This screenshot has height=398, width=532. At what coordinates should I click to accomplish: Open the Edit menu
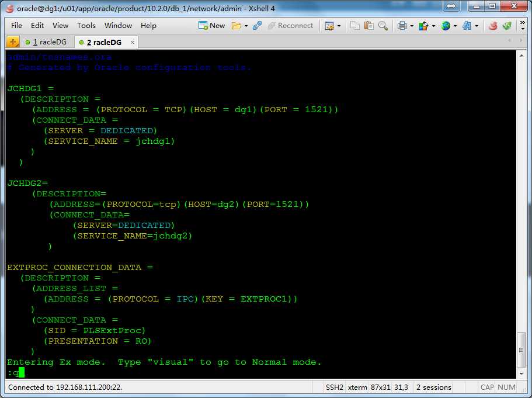pos(37,26)
